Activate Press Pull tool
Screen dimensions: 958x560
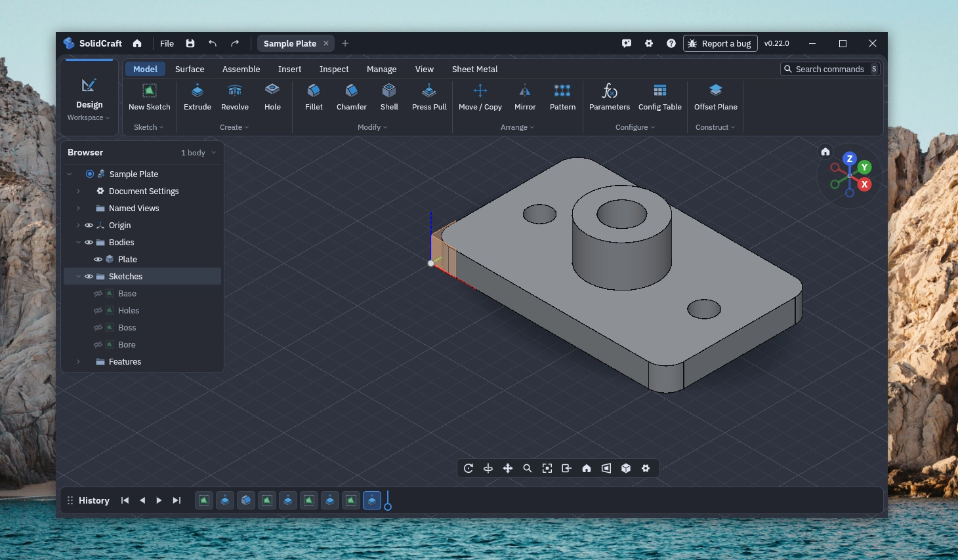[429, 97]
